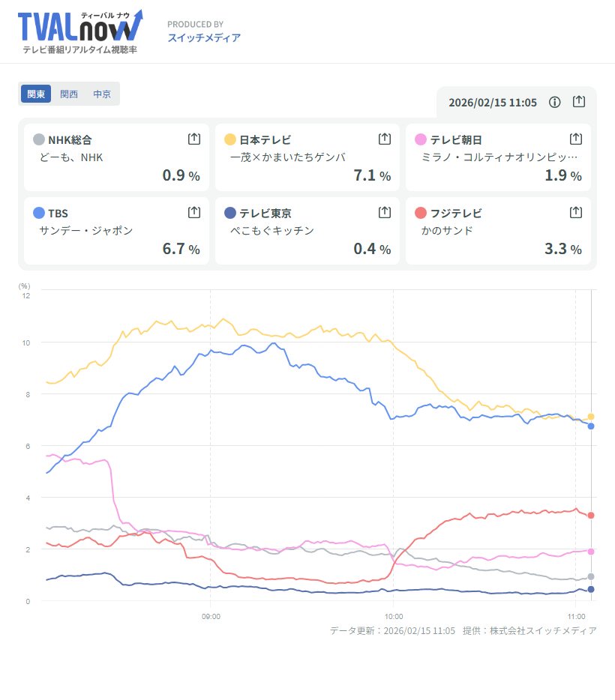
Task: Share the フジテレビ card
Action: tap(575, 212)
